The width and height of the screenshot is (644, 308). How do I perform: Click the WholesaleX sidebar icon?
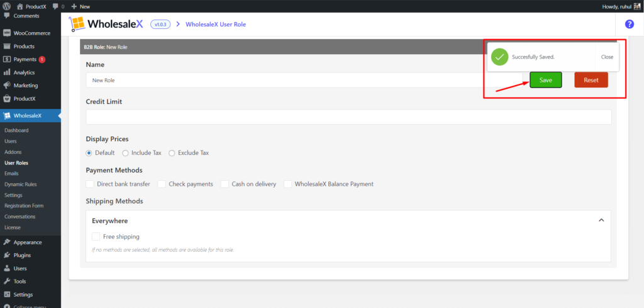(x=6, y=115)
